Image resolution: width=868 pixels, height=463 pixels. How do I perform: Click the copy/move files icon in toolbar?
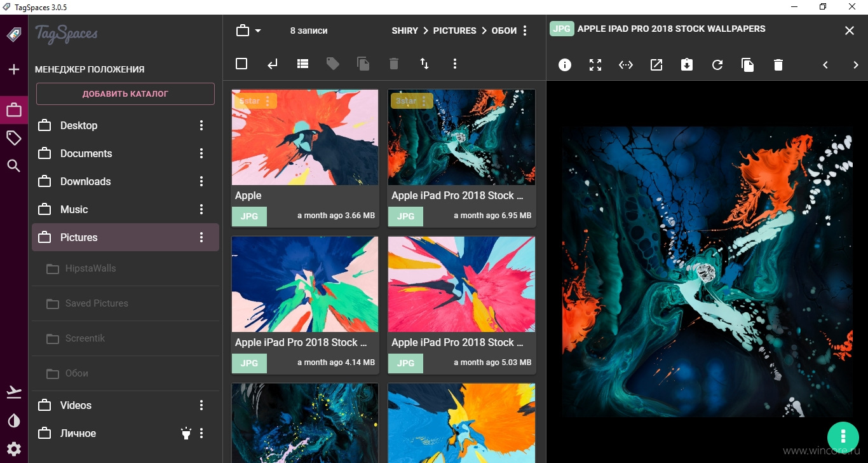click(363, 64)
